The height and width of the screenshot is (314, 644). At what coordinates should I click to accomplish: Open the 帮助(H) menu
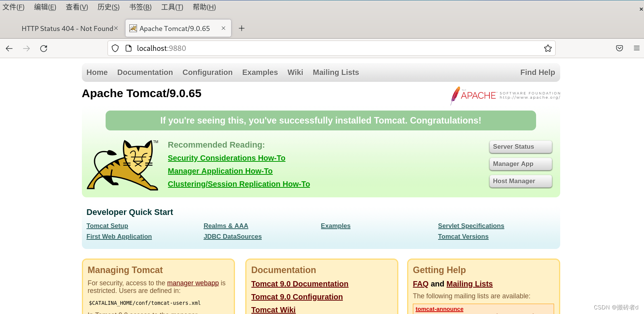[204, 7]
